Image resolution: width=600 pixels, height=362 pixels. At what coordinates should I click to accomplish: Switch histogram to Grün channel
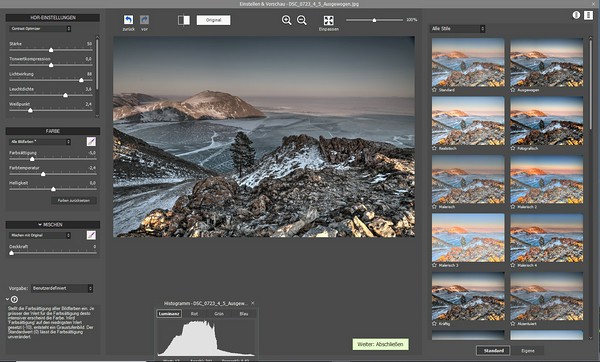point(219,314)
